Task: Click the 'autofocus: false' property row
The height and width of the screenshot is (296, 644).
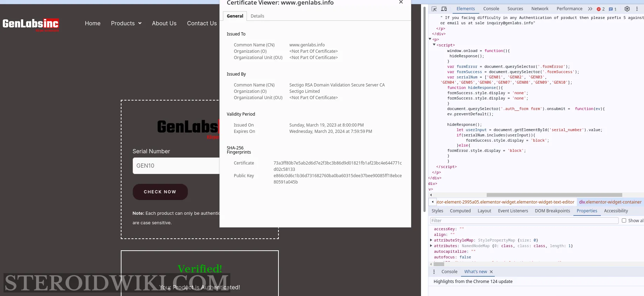Action: click(452, 257)
